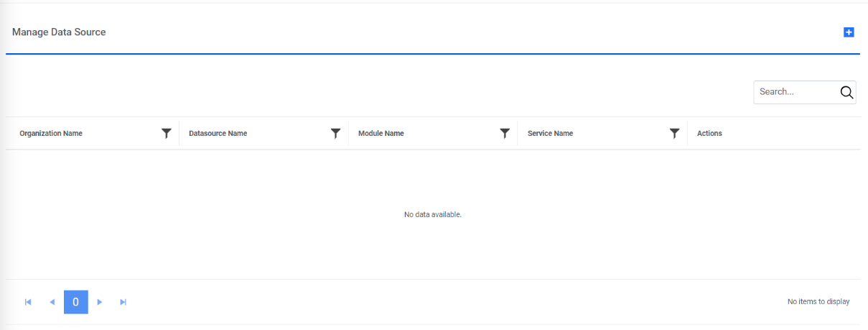Click the 'No data available.' message
868x330 pixels.
coord(433,214)
